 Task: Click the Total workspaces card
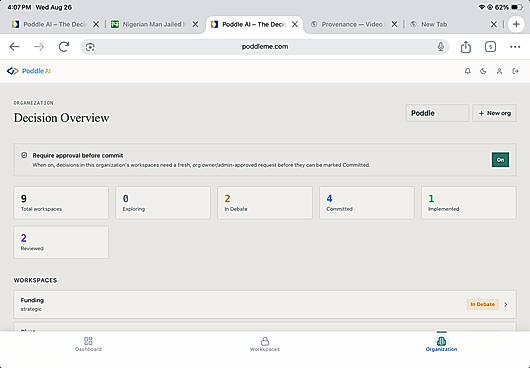click(x=61, y=203)
